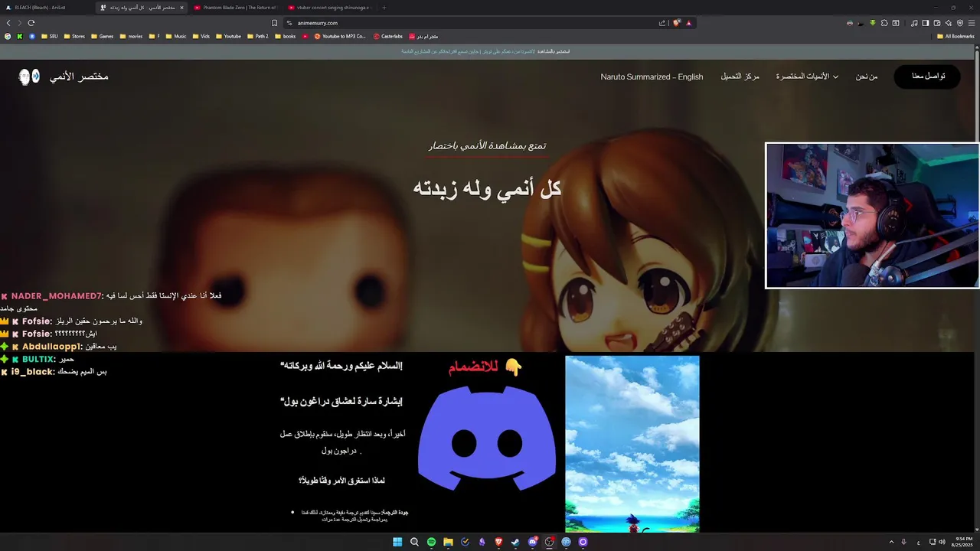Close the animemurry tab
Screen dimensions: 980x551
(x=181, y=8)
